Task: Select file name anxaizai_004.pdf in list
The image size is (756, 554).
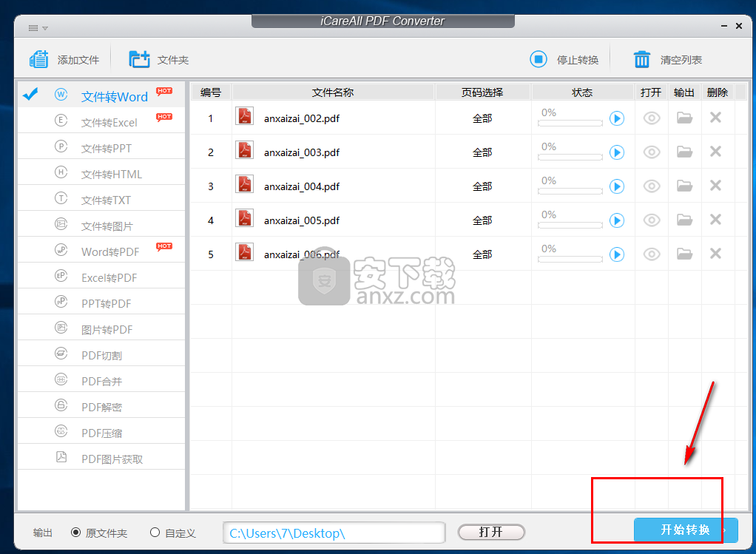Action: pyautogui.click(x=302, y=186)
